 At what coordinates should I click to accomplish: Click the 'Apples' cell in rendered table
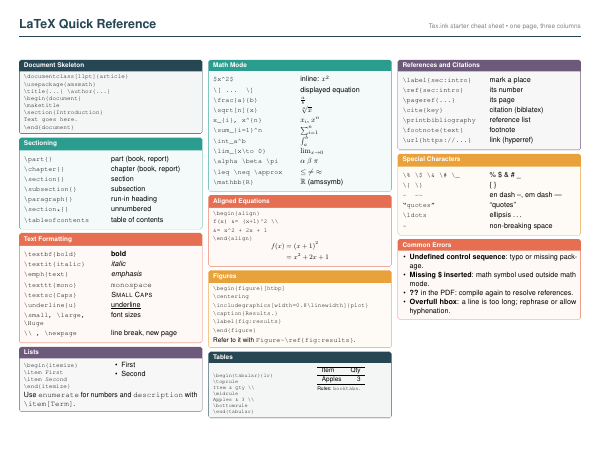[331, 379]
